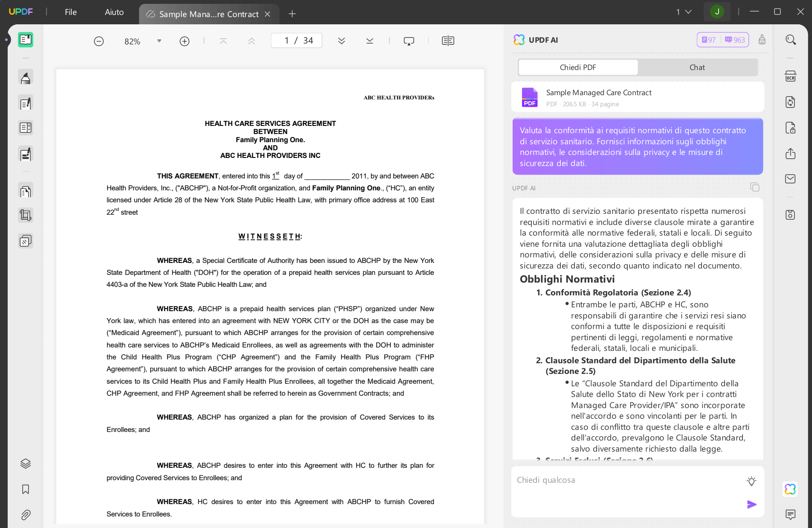
Task: Open the page display layout options
Action: pyautogui.click(x=448, y=41)
